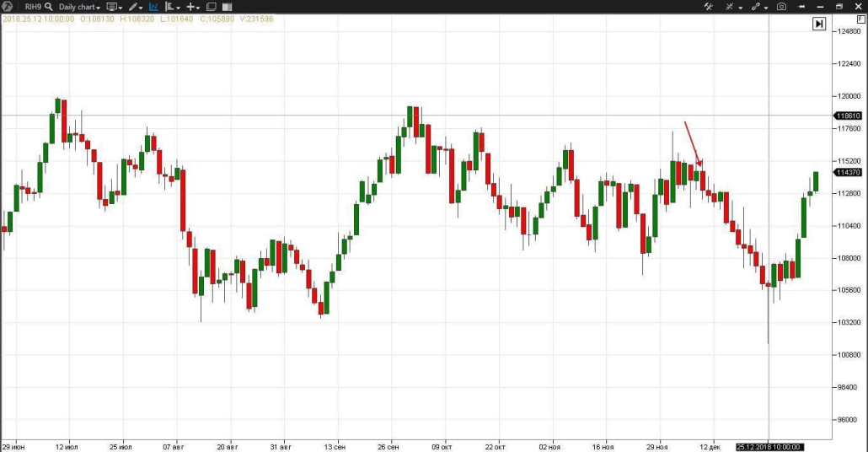This screenshot has width=868, height=452.
Task: Open the wrench and screwdriver settings
Action: tap(709, 7)
